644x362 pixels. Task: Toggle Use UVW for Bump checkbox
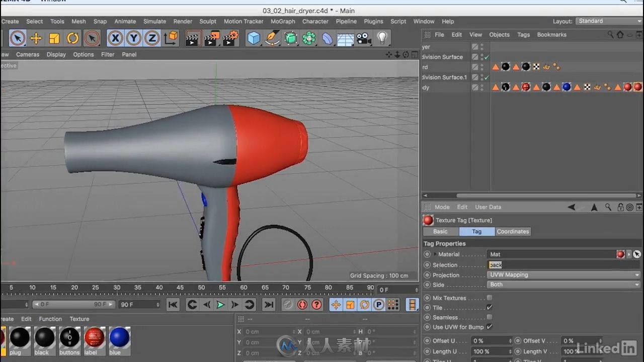[490, 327]
